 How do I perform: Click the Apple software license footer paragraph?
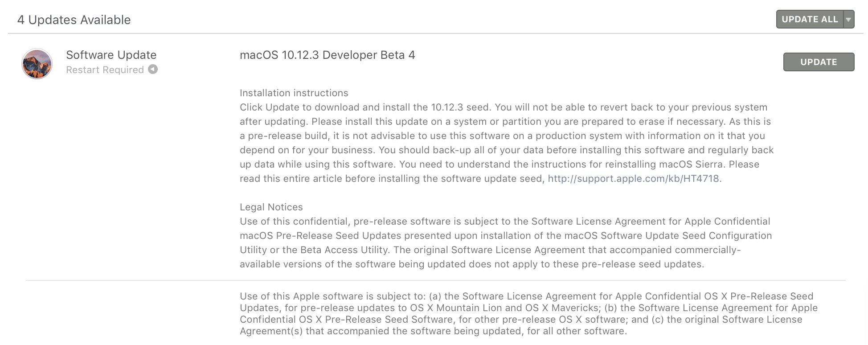click(528, 313)
